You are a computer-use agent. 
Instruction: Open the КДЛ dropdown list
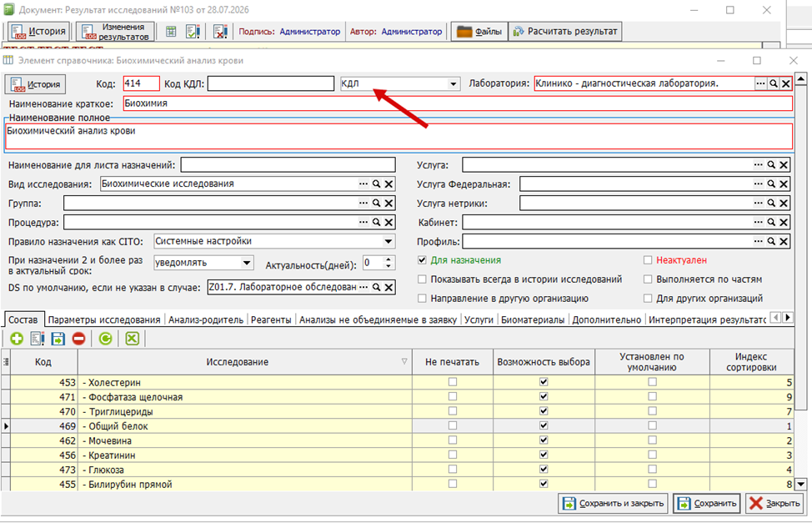pos(453,83)
